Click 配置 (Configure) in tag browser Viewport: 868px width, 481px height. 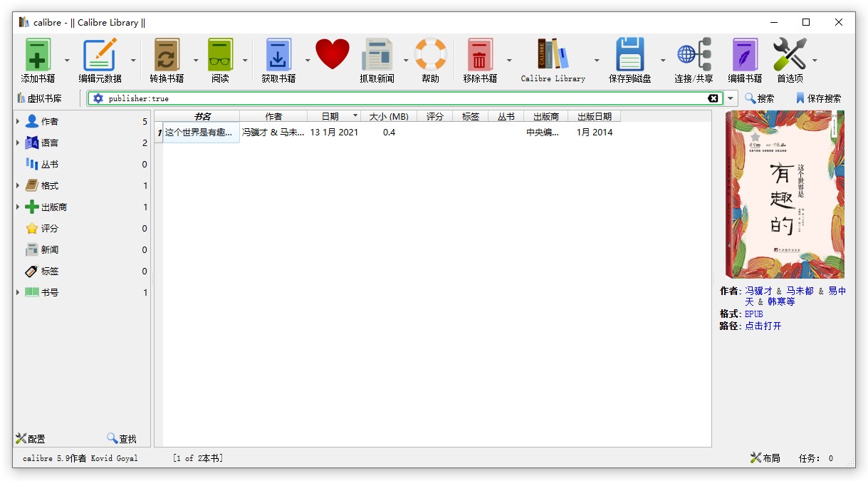point(30,439)
